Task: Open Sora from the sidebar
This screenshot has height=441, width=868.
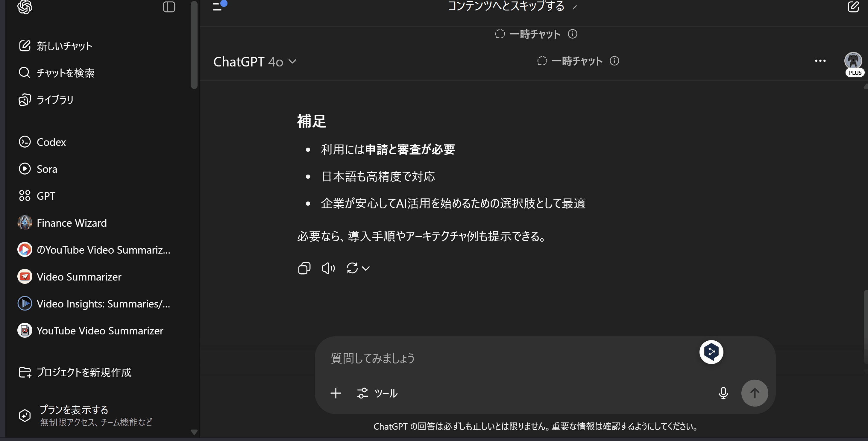Action: coord(38,169)
